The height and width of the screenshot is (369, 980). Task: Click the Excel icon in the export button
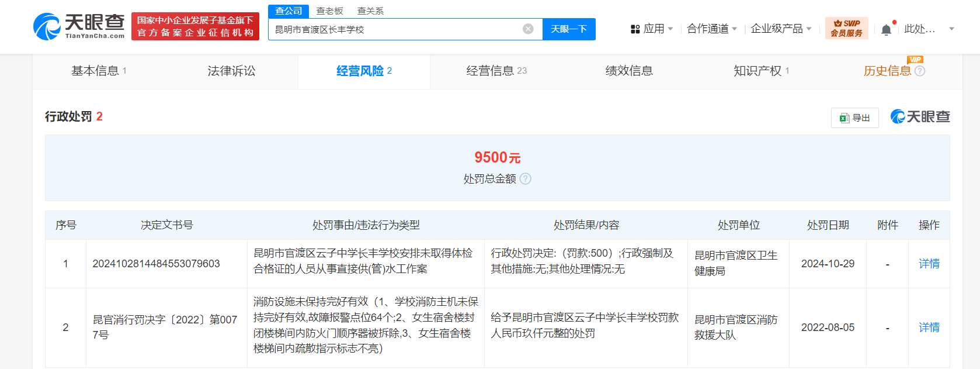point(845,118)
